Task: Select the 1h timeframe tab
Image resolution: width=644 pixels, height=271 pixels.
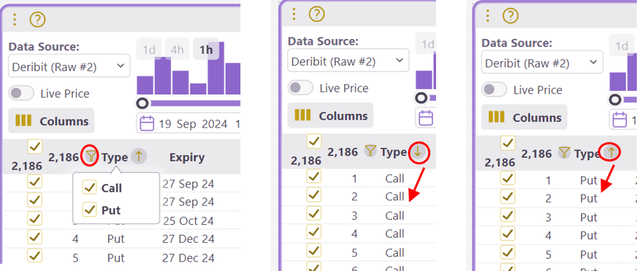Action: pyautogui.click(x=206, y=50)
